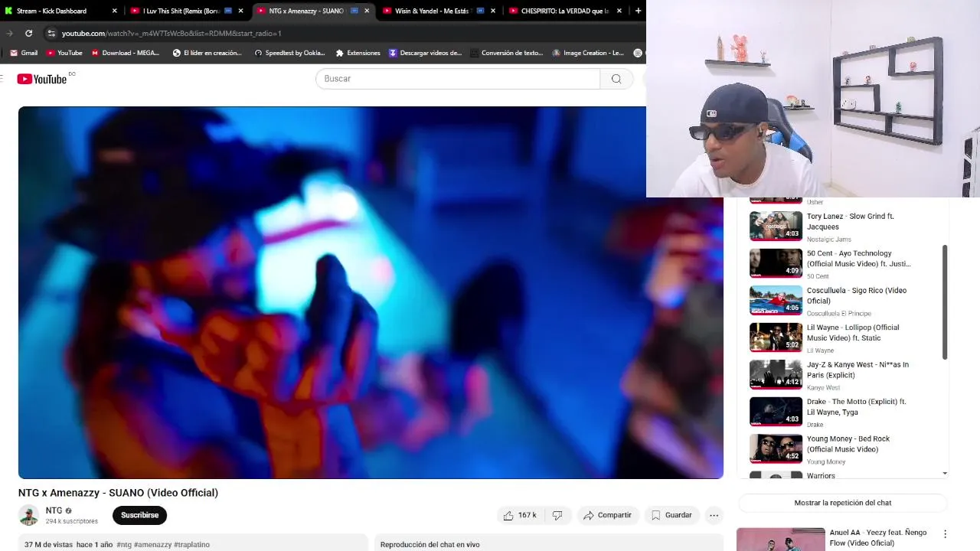The image size is (980, 551).
Task: Click 37 M de vistas description text
Action: (x=48, y=545)
